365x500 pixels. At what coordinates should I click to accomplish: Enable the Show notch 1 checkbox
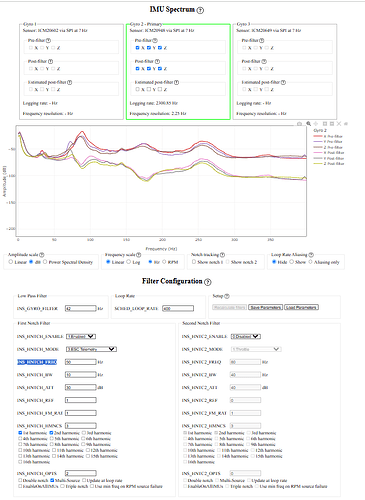[x=194, y=262]
